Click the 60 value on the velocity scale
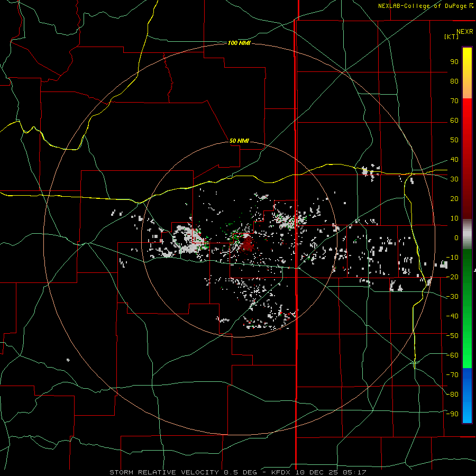476x476 pixels. 454,121
